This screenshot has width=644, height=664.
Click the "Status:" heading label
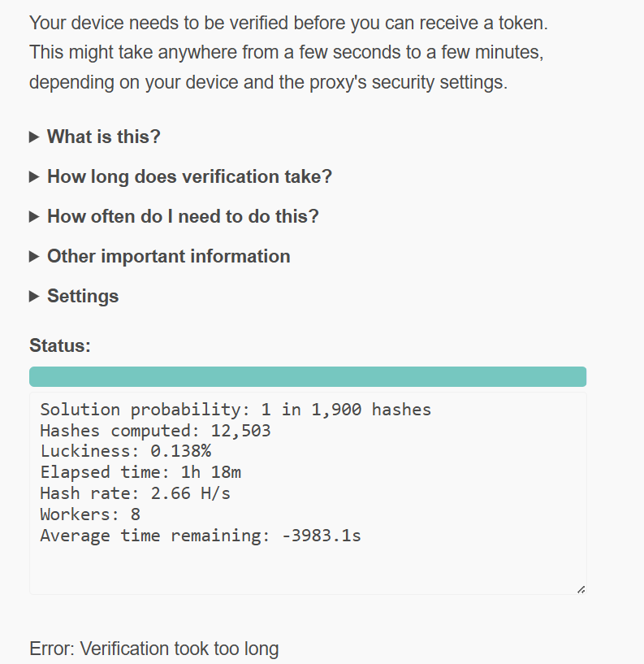60,345
